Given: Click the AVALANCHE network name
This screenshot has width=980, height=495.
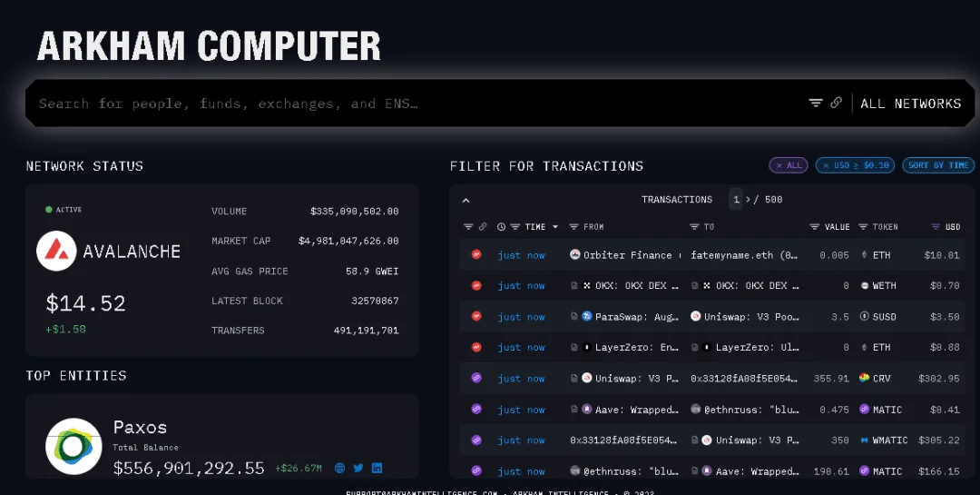Looking at the screenshot, I should pyautogui.click(x=132, y=252).
